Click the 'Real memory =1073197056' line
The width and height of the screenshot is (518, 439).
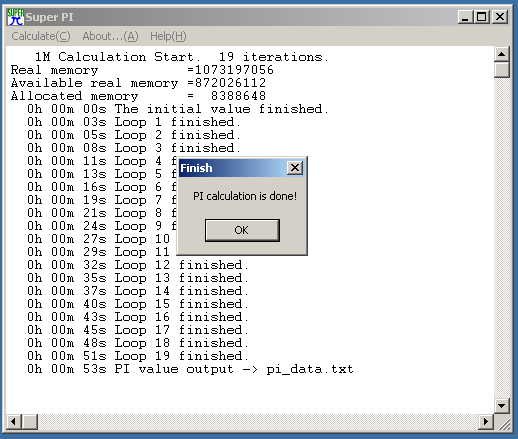tap(142, 70)
